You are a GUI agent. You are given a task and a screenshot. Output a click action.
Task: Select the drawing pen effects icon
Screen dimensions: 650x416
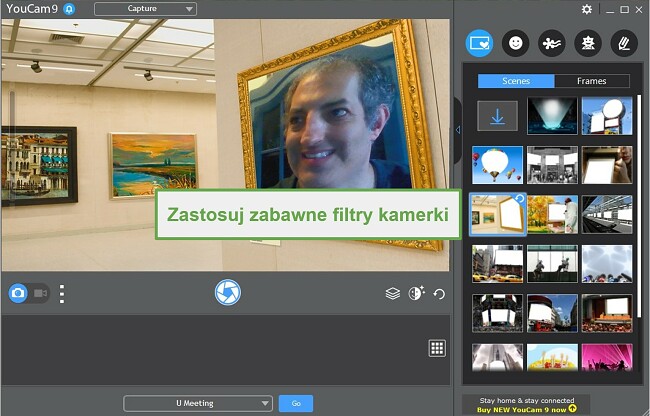tap(624, 43)
